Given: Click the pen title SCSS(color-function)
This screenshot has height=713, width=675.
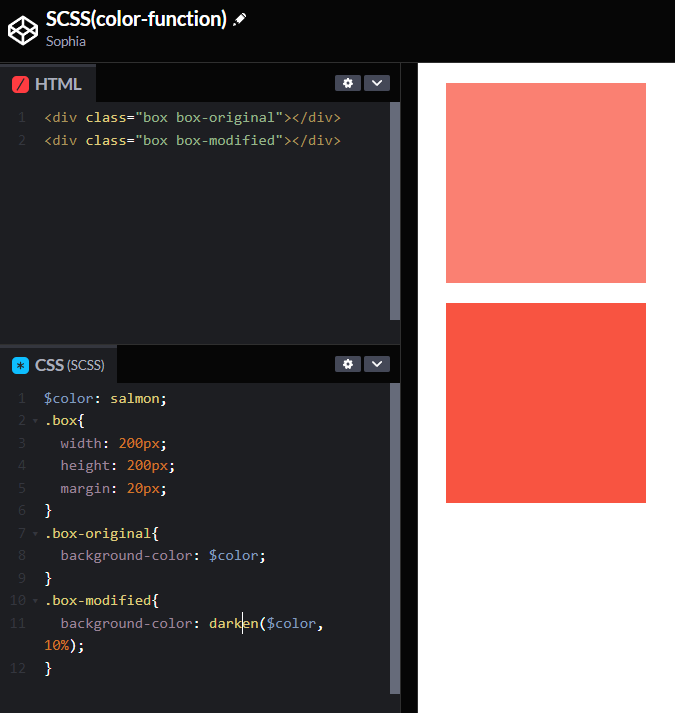Looking at the screenshot, I should pyautogui.click(x=136, y=19).
